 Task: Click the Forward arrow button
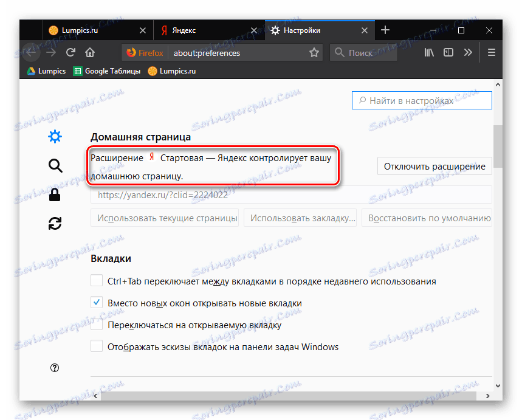[51, 52]
